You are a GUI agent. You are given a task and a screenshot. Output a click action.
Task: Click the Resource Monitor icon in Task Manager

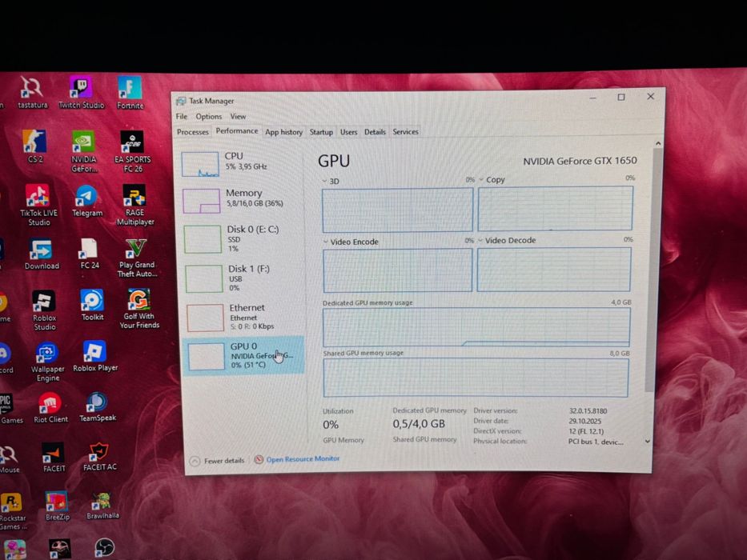(259, 459)
